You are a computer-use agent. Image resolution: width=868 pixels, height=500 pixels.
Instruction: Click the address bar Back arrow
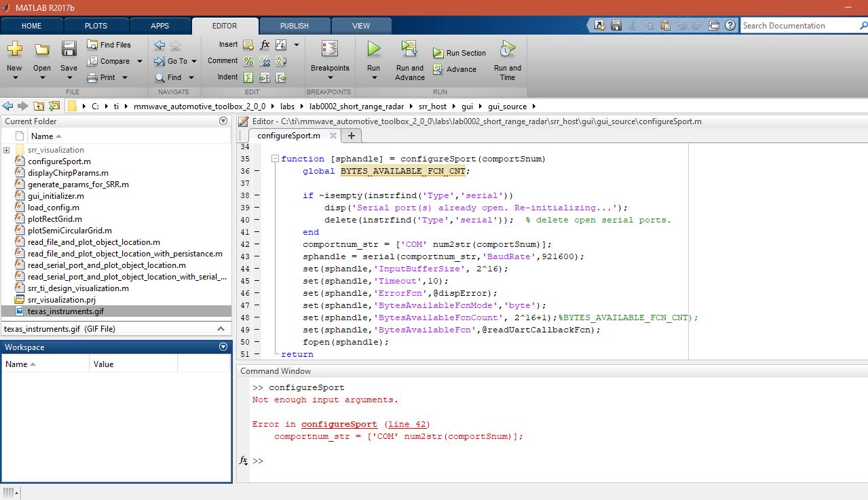click(7, 106)
